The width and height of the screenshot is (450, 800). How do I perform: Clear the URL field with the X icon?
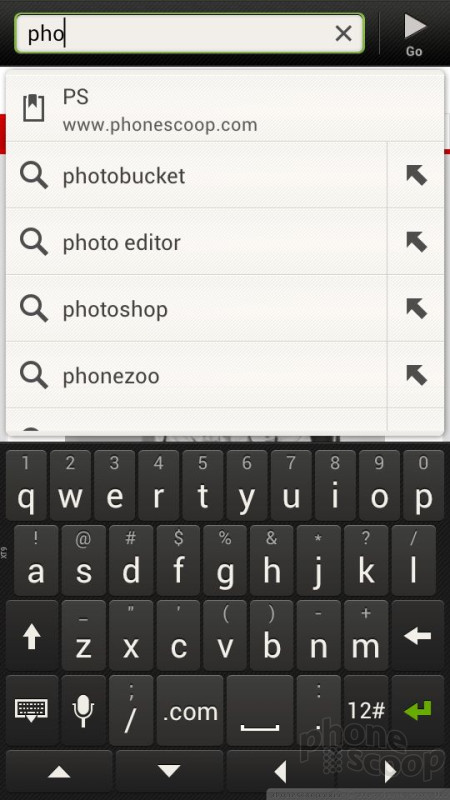(343, 34)
